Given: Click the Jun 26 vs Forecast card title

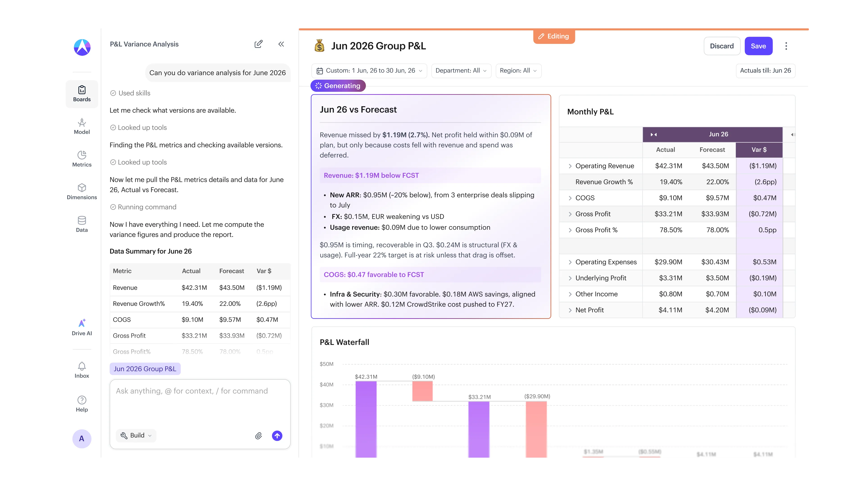Looking at the screenshot, I should coord(358,110).
